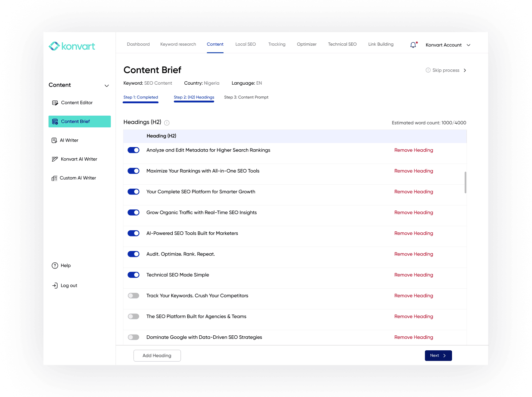
Task: Select the Konvart AI Writer pen icon
Action: pos(55,159)
